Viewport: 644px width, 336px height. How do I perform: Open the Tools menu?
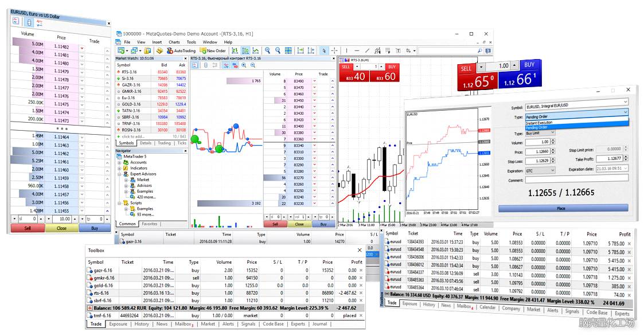pyautogui.click(x=192, y=42)
